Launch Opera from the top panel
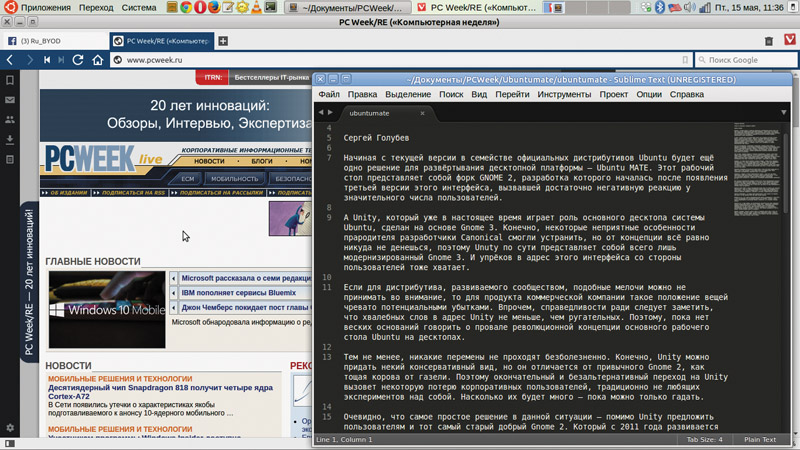Viewport: 800px width, 450px height. [x=200, y=7]
